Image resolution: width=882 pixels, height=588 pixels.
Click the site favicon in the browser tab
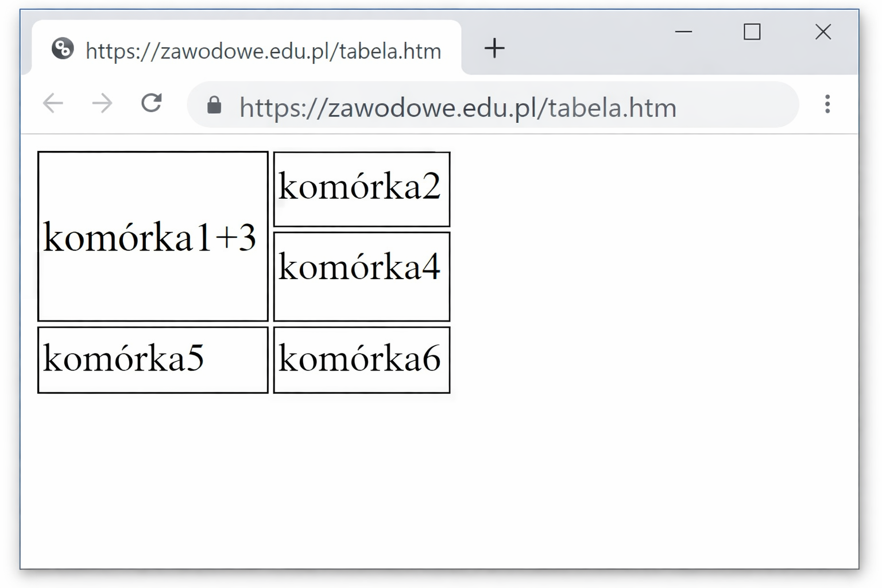[x=63, y=49]
